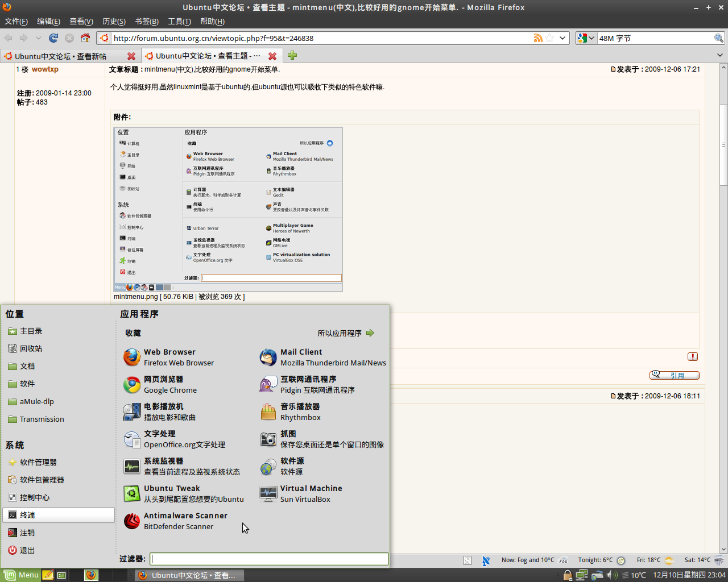Screen dimensions: 728x582
Task: Open 回收站 trash
Action: tap(59, 349)
